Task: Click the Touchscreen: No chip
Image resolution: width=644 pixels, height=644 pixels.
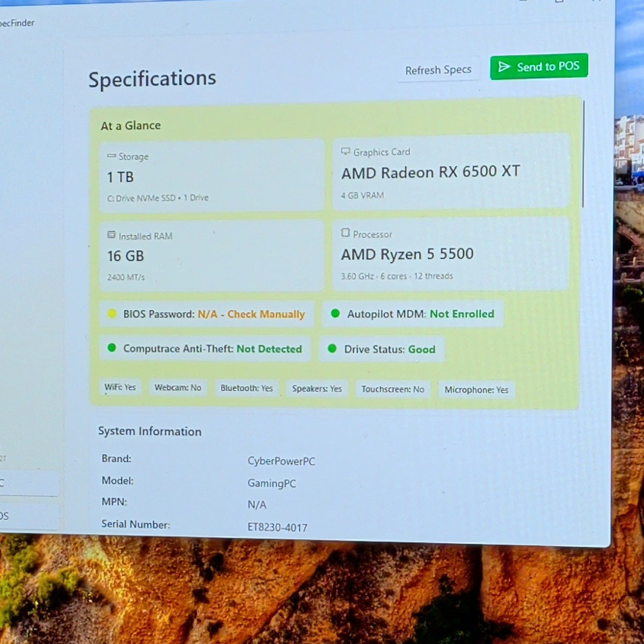Action: [392, 389]
